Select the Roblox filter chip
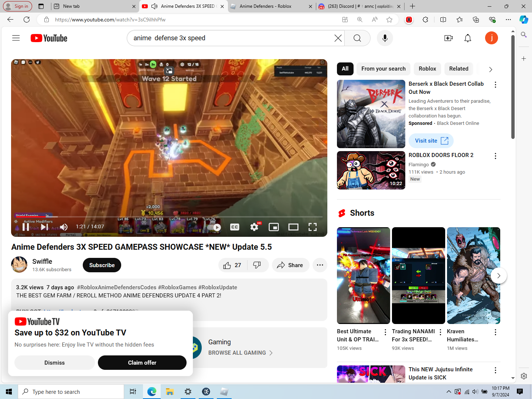 click(x=427, y=69)
